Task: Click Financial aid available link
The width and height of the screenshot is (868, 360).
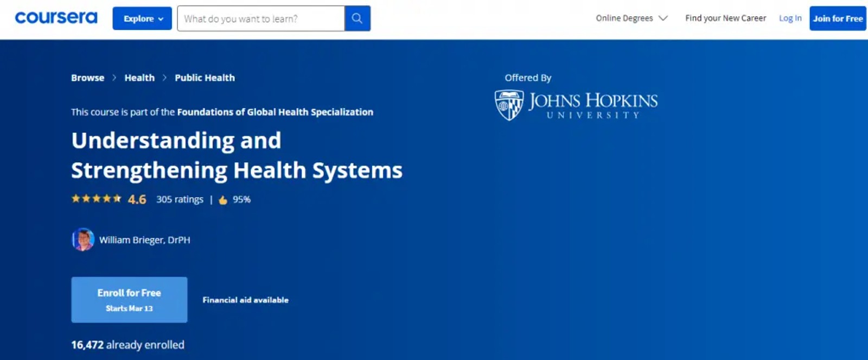Action: [245, 300]
